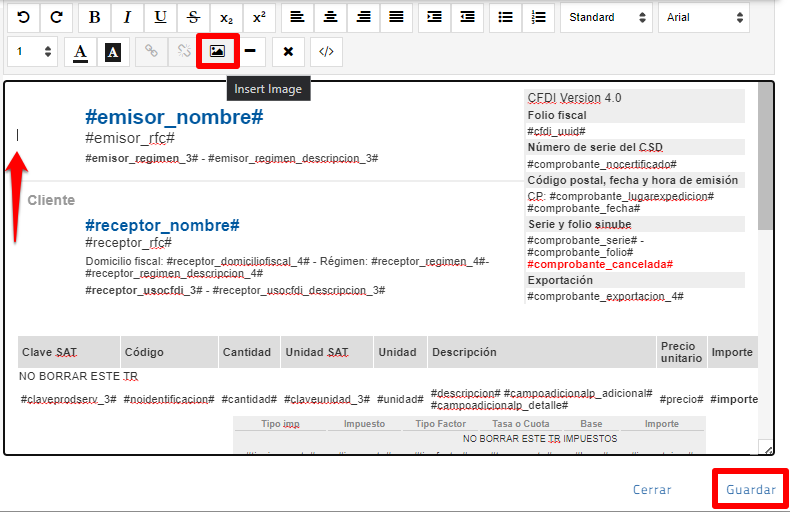Toggle strikethrough formatting
The height and width of the screenshot is (512, 790).
click(193, 17)
